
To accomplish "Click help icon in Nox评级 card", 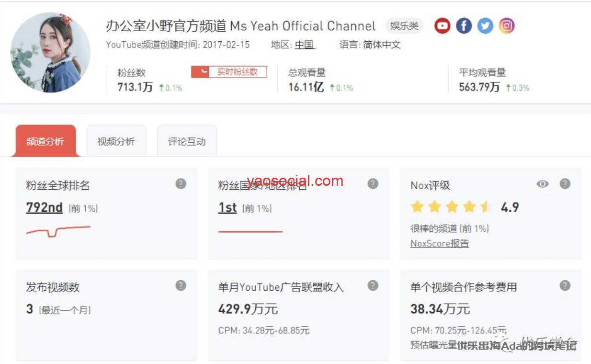I will pyautogui.click(x=565, y=184).
